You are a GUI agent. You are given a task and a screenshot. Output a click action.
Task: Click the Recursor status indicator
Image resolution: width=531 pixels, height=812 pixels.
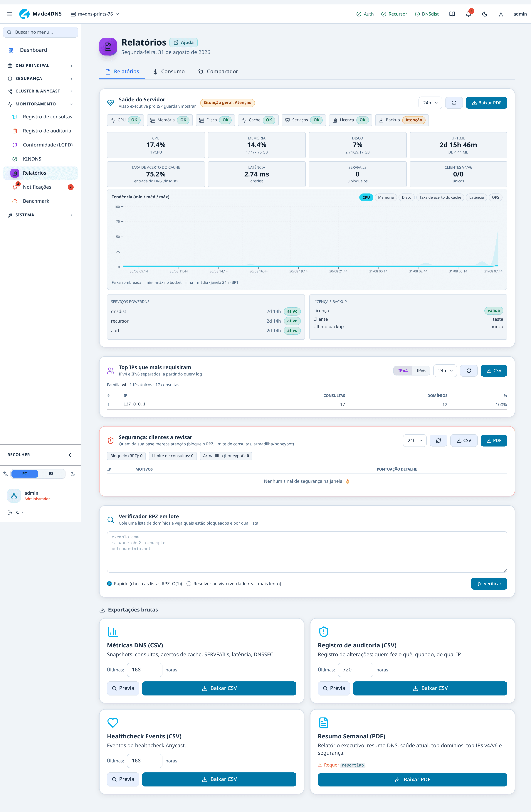[x=394, y=14]
